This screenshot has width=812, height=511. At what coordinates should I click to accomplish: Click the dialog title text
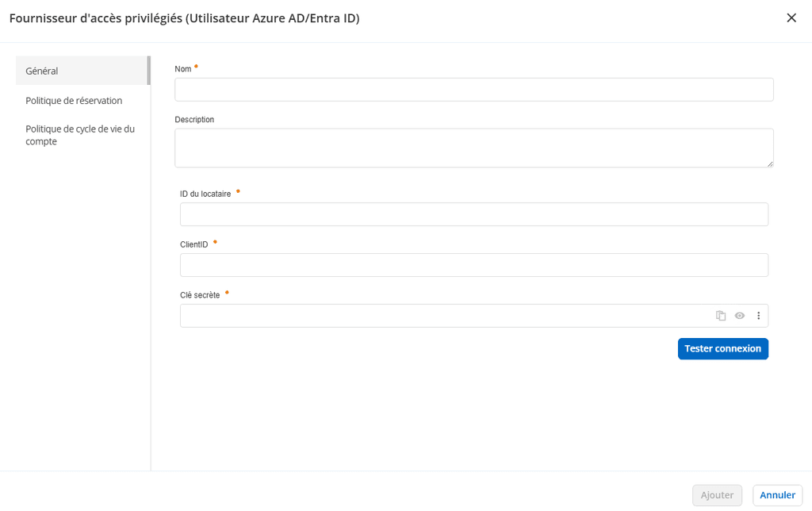[184, 17]
